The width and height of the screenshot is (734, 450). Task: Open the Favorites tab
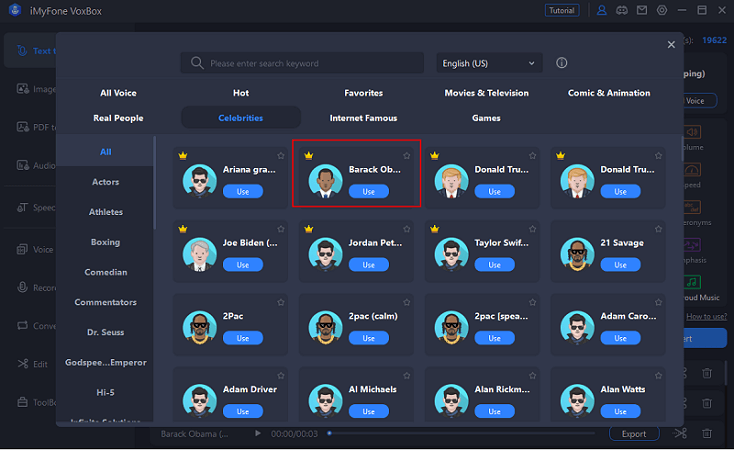point(363,93)
